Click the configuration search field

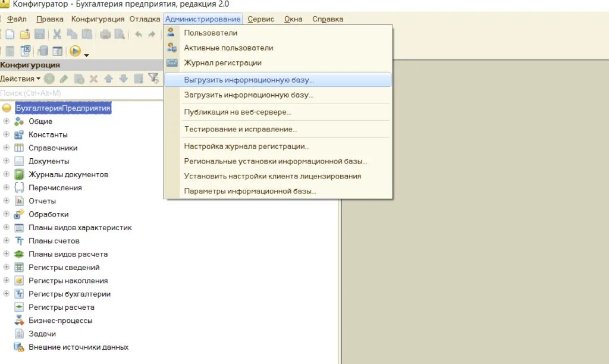(x=81, y=93)
